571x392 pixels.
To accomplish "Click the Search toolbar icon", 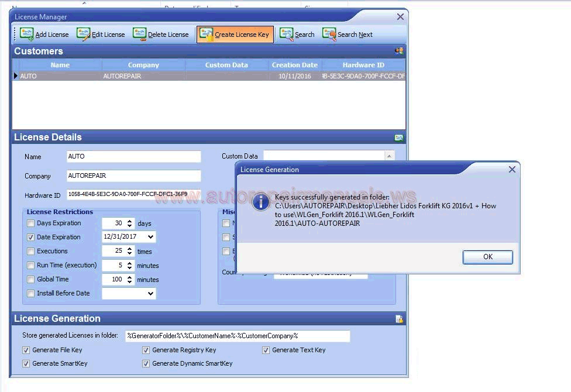I will [x=286, y=34].
